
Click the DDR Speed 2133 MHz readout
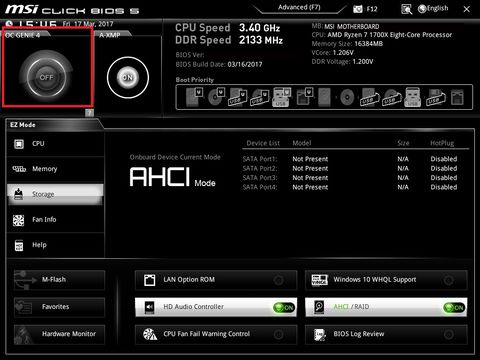(x=229, y=40)
